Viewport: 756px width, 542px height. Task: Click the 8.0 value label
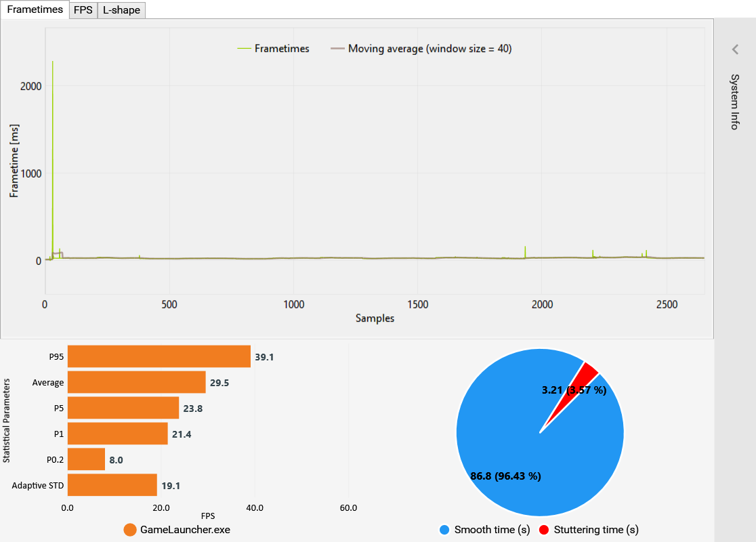click(x=117, y=460)
